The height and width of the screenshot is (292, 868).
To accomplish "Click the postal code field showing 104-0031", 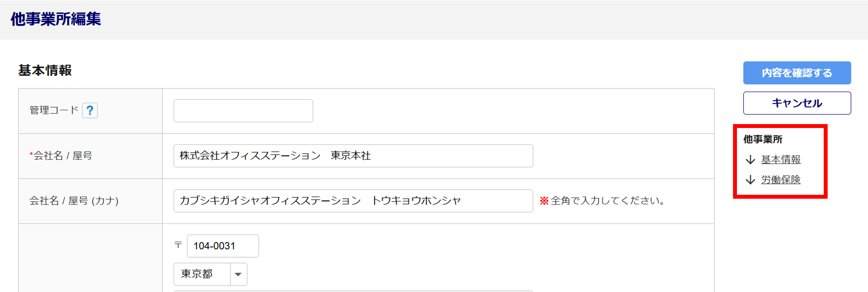I will point(223,246).
